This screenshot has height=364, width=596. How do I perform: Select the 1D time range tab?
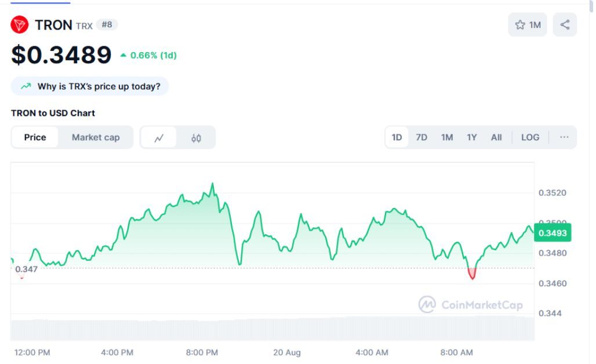[397, 137]
